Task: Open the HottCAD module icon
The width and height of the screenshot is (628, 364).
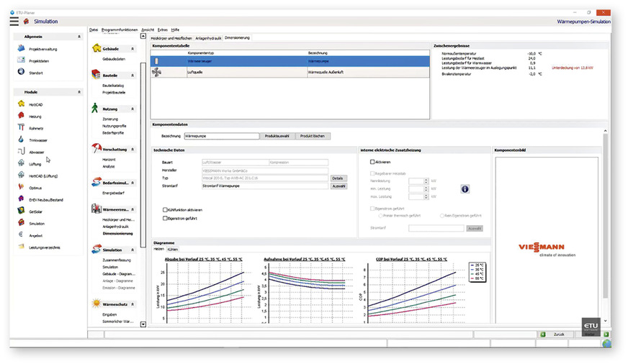Action: (x=22, y=104)
